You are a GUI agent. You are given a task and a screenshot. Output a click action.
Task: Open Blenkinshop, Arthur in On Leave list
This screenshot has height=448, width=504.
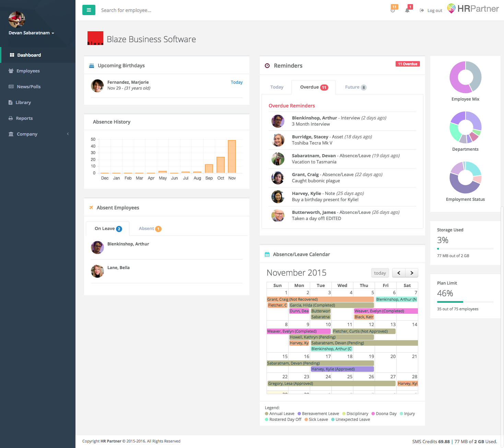[x=128, y=244]
